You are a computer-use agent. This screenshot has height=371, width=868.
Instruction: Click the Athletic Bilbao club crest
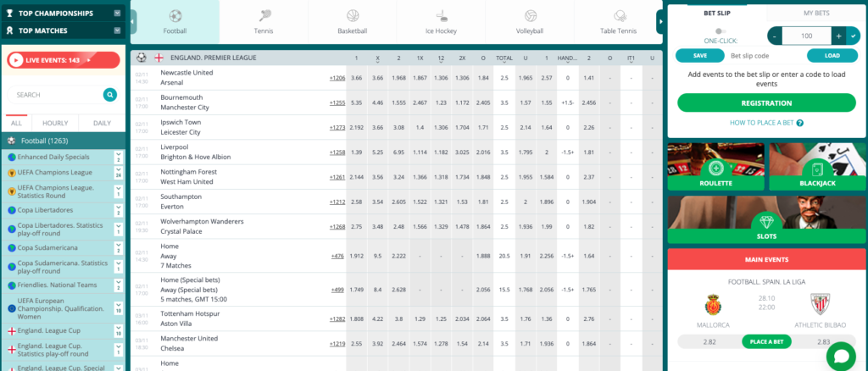click(821, 305)
